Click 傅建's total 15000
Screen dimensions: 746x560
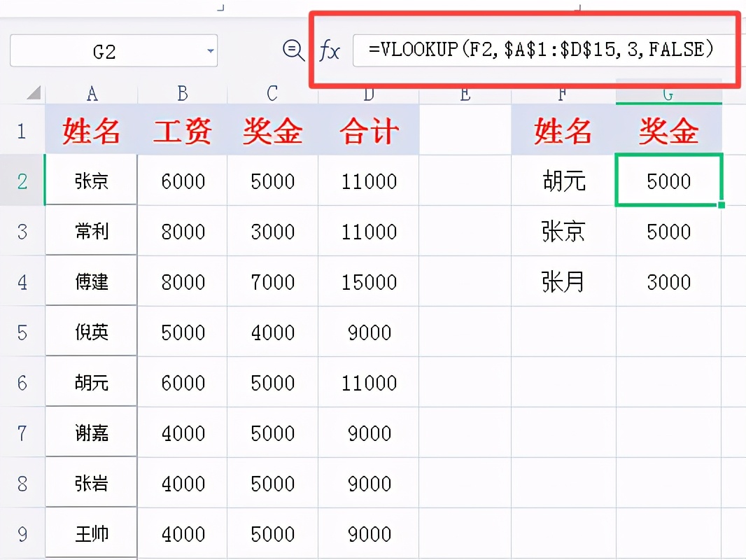[x=369, y=281]
